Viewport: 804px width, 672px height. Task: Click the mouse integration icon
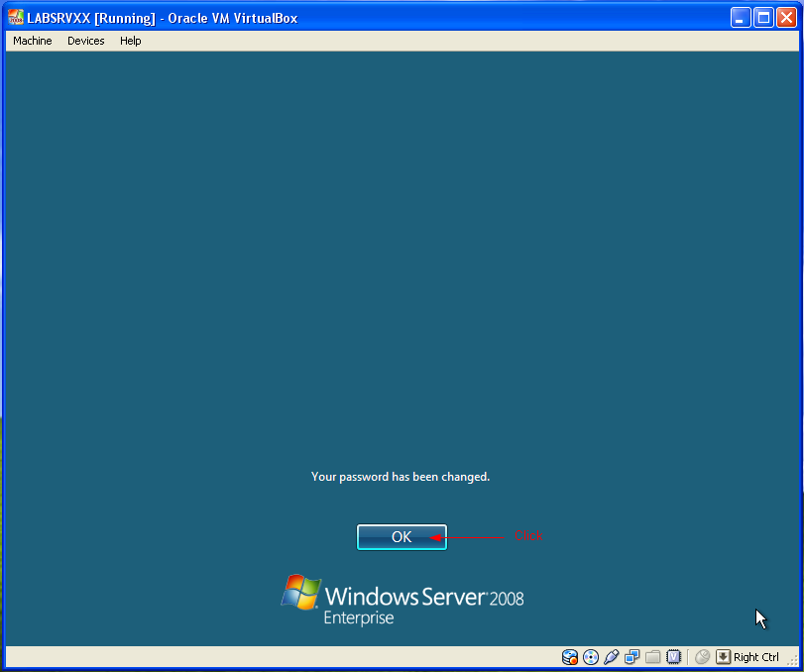point(702,657)
